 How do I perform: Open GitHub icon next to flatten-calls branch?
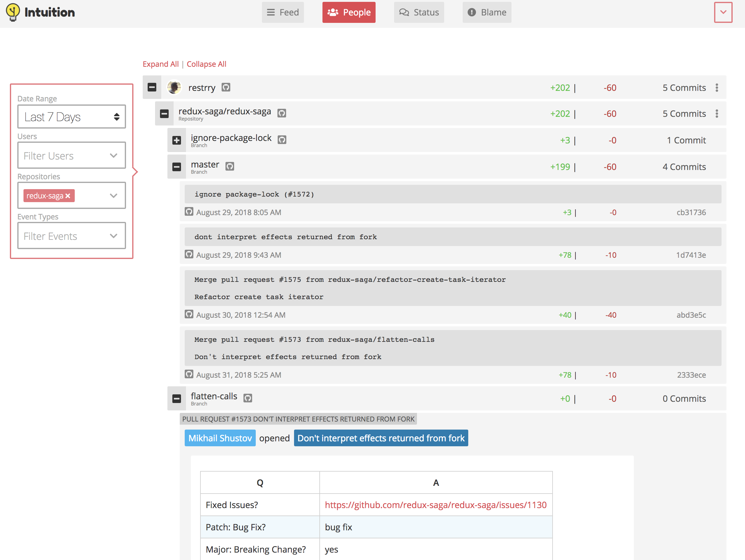[247, 398]
